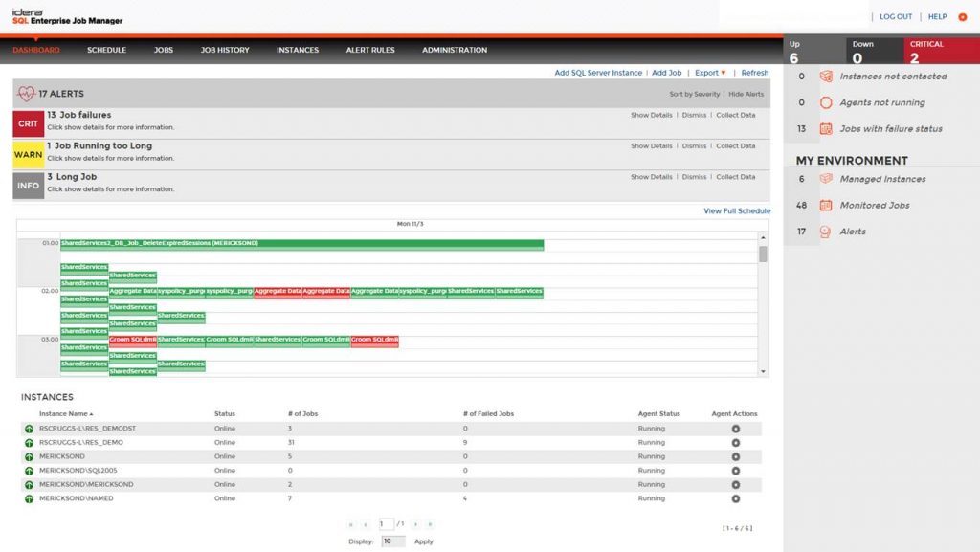The height and width of the screenshot is (552, 980).
Task: Open the Instances tab
Action: [298, 50]
